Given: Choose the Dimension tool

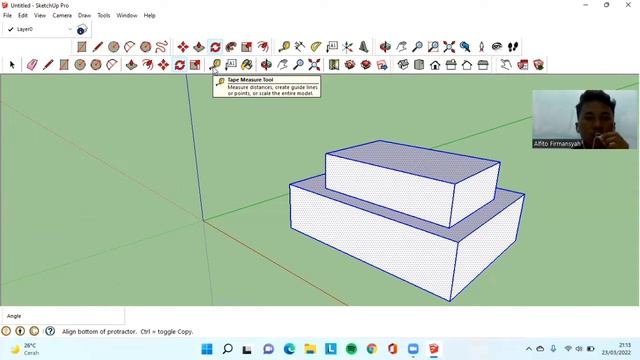Looking at the screenshot, I should pyautogui.click(x=300, y=47).
